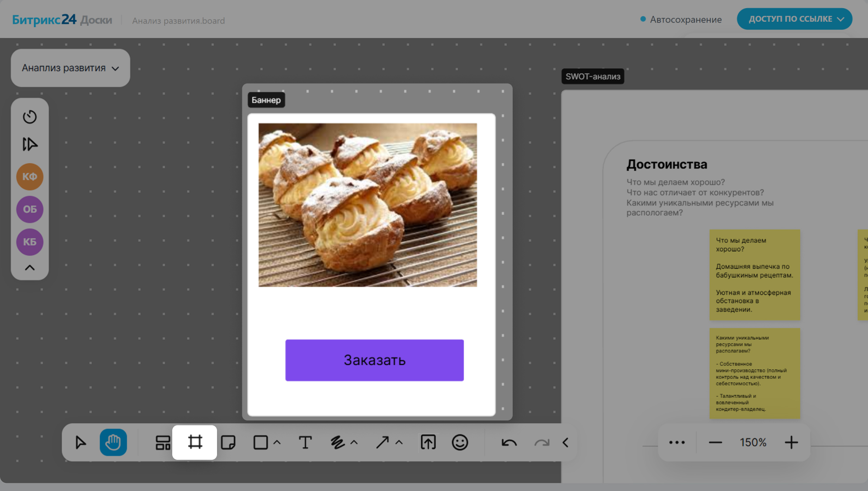Activate the hand pan tool

pyautogui.click(x=113, y=442)
